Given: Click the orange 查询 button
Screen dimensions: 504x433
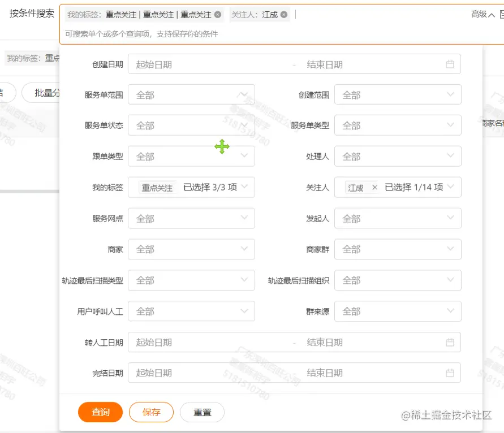Looking at the screenshot, I should (x=100, y=412).
